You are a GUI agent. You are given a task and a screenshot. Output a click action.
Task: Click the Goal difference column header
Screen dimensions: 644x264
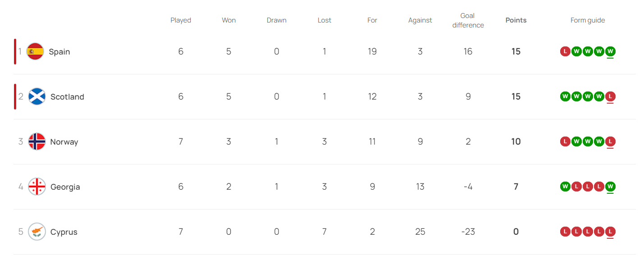468,21
